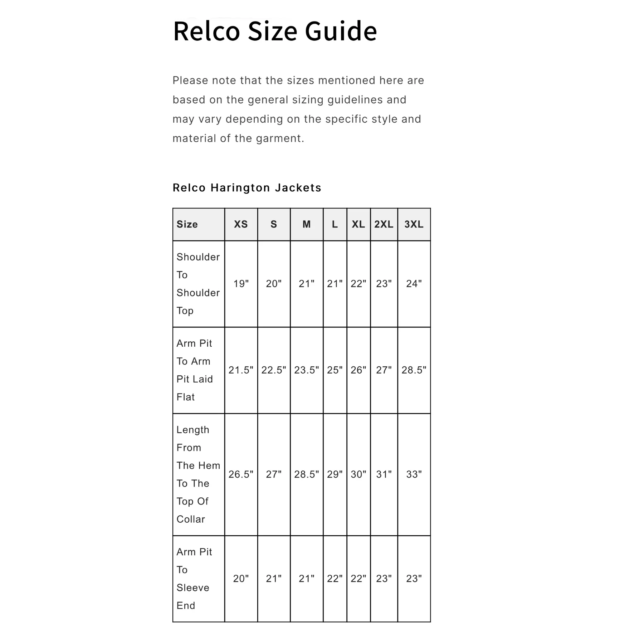The height and width of the screenshot is (644, 644).
Task: Click the Length From The Hem row label
Action: (x=198, y=474)
